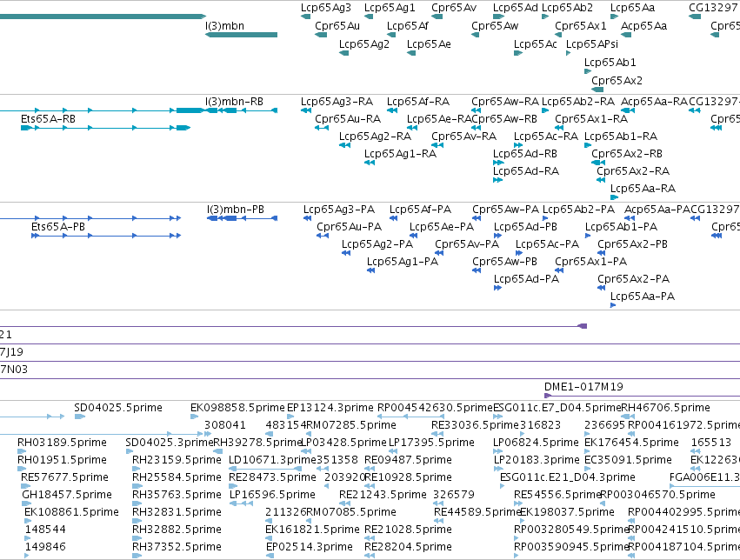Click the Cpr65Aw-PB protein label

pos(504,262)
